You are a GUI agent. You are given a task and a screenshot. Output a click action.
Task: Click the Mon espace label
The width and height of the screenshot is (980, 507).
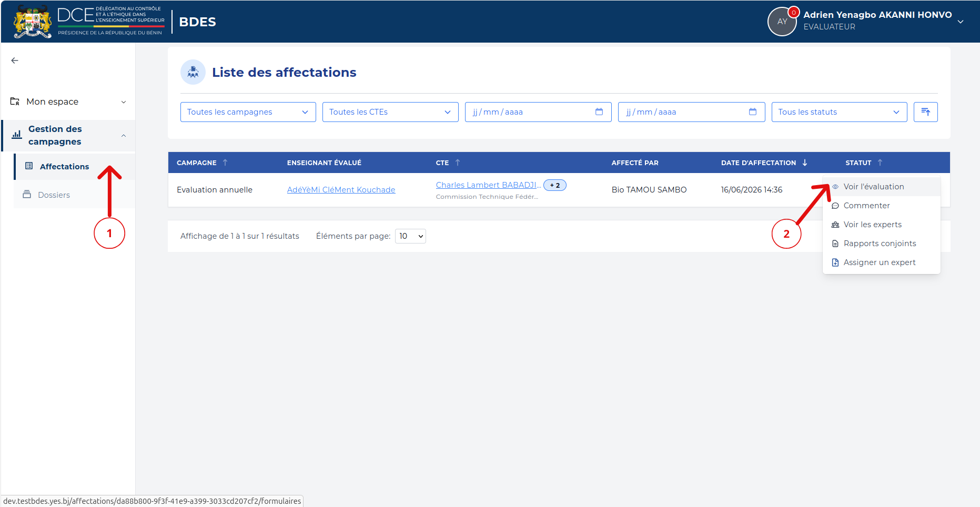[x=53, y=102]
